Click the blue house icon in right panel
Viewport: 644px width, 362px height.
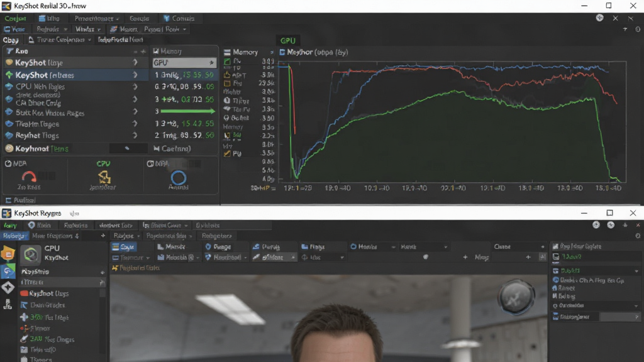(x=555, y=288)
